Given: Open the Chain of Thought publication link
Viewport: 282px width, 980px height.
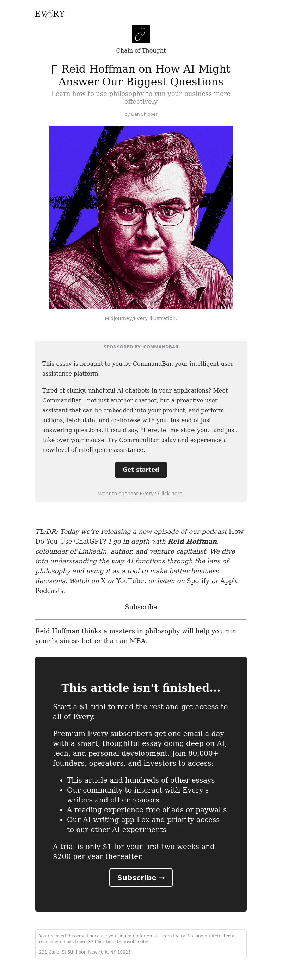Looking at the screenshot, I should coord(141,50).
